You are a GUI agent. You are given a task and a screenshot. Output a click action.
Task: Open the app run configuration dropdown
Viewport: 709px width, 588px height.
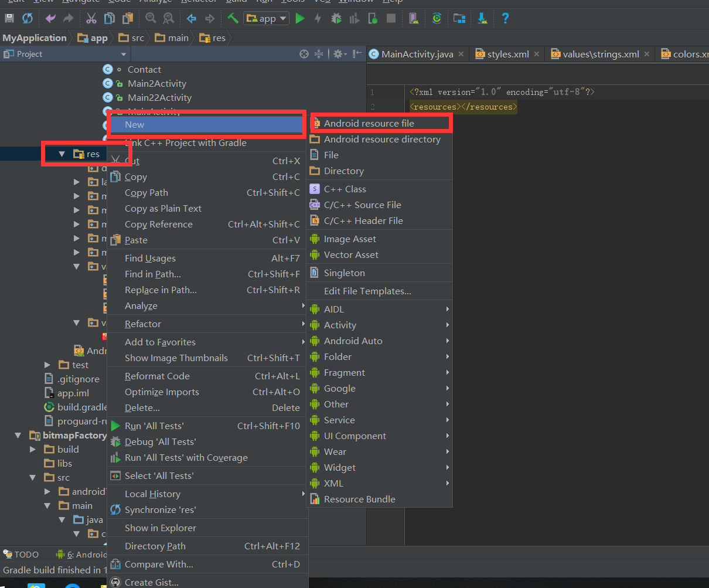266,18
